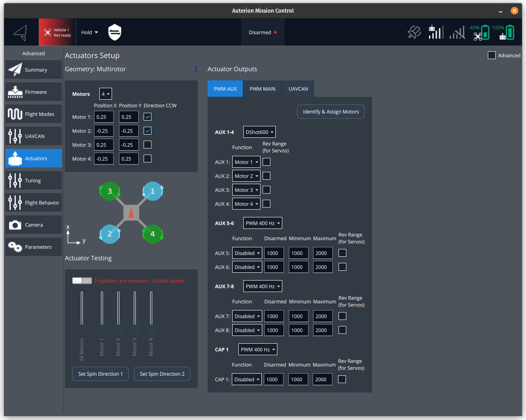Click Identify & Assign Motors button
The width and height of the screenshot is (526, 420).
click(331, 112)
